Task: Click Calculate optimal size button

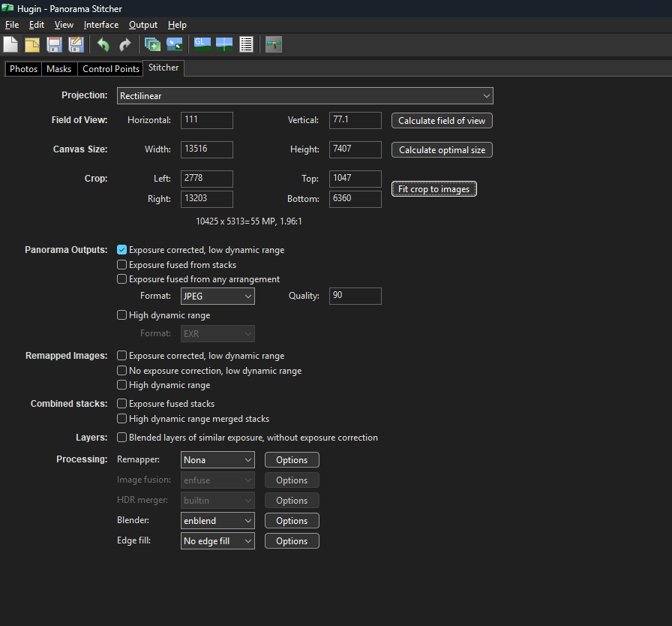Action: (442, 149)
